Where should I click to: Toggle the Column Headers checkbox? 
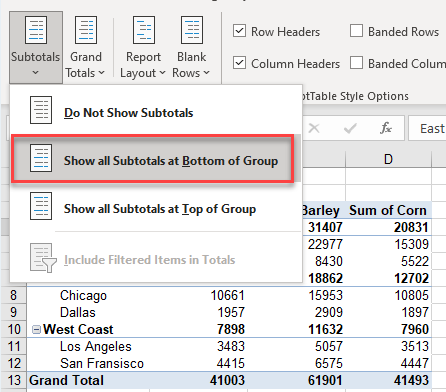pos(240,63)
